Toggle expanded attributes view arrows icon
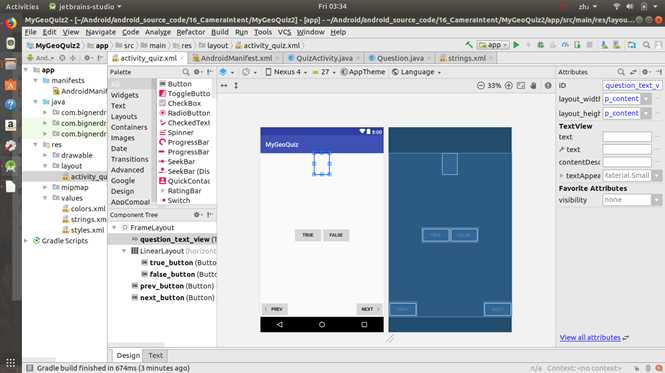The width and height of the screenshot is (665, 373). point(633,72)
